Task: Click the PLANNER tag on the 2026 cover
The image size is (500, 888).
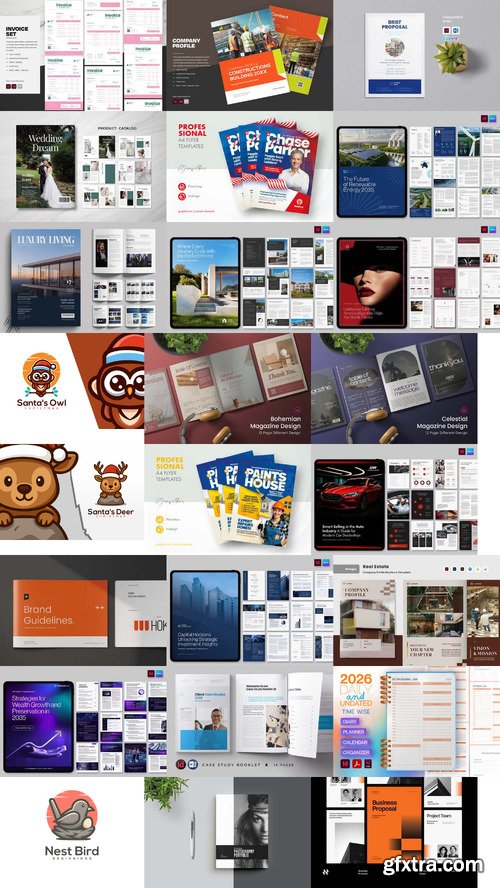Action: point(355,732)
